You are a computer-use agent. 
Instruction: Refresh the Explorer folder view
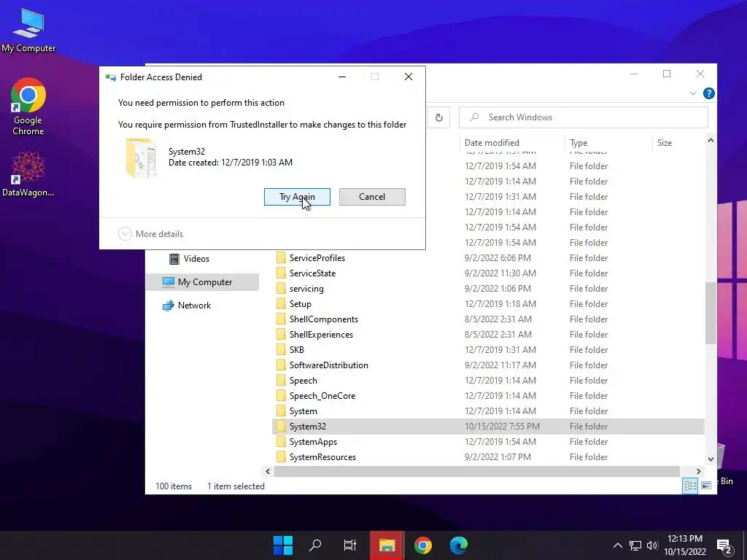point(438,117)
